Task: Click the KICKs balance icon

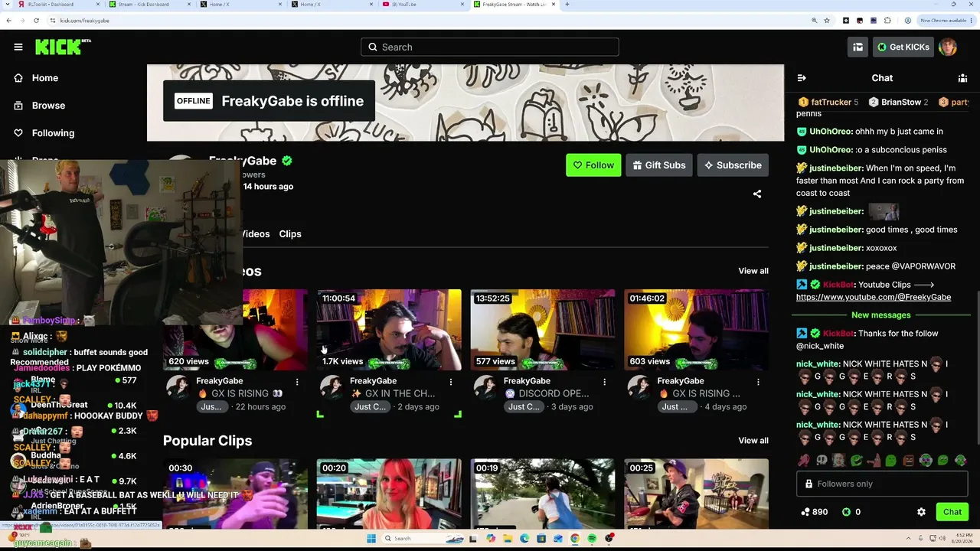Action: click(846, 512)
